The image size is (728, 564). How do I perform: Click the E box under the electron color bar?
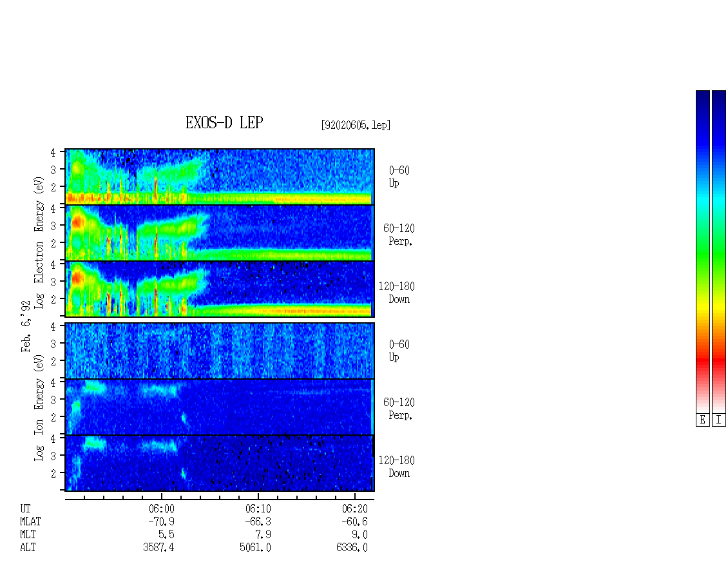[702, 420]
